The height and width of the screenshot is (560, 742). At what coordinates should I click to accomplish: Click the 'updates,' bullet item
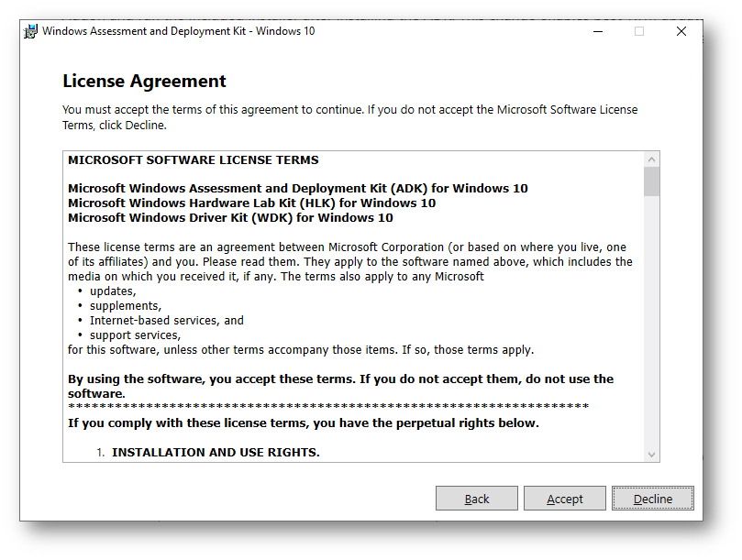coord(113,291)
